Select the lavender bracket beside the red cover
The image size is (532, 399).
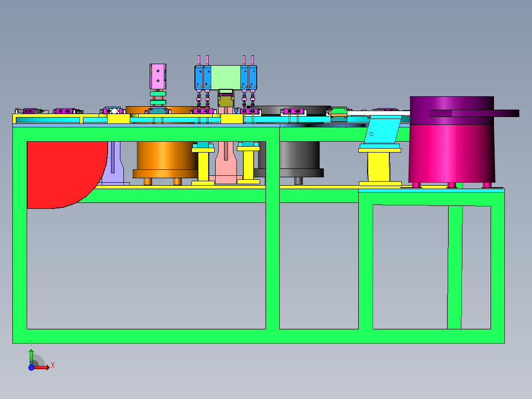tap(115, 163)
